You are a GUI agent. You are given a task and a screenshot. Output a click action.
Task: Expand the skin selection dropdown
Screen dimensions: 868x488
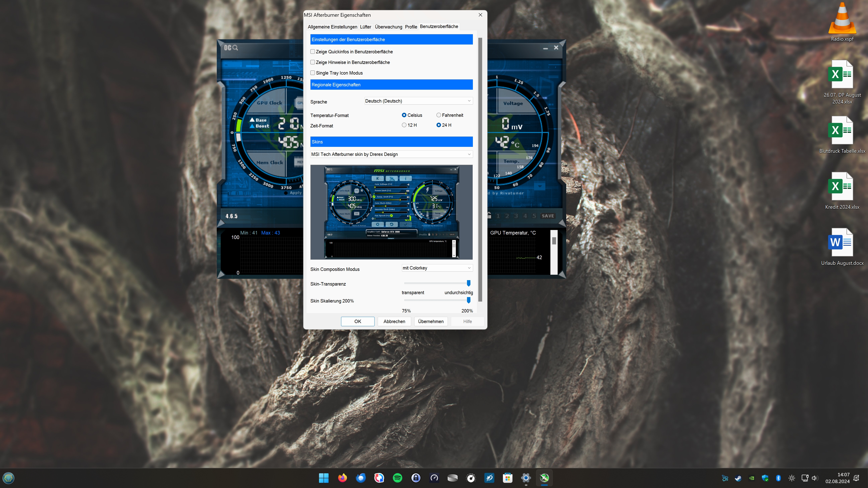[x=391, y=154]
